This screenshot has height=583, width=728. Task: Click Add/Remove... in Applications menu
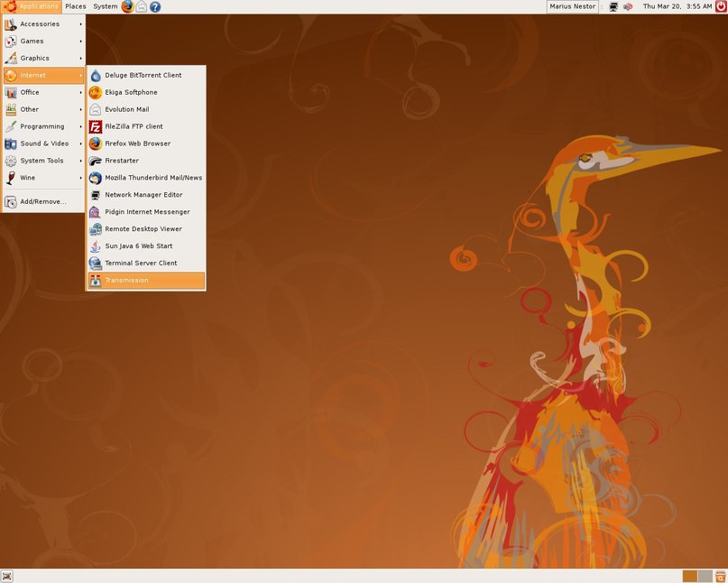(x=43, y=202)
